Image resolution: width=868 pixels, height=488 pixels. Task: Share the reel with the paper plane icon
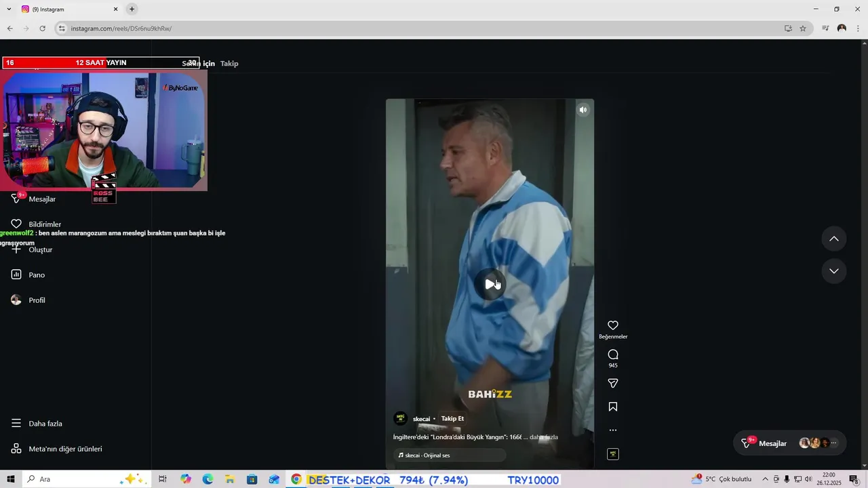(x=613, y=384)
